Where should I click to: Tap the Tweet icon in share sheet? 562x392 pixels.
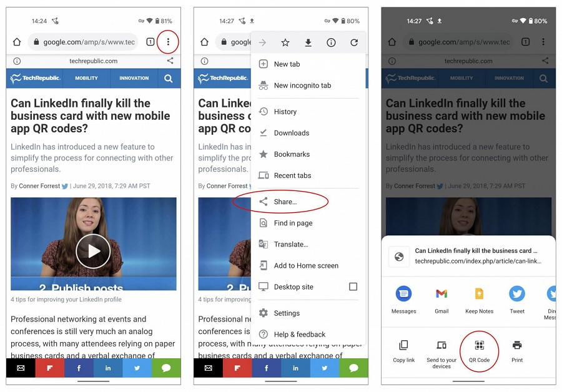pos(517,300)
